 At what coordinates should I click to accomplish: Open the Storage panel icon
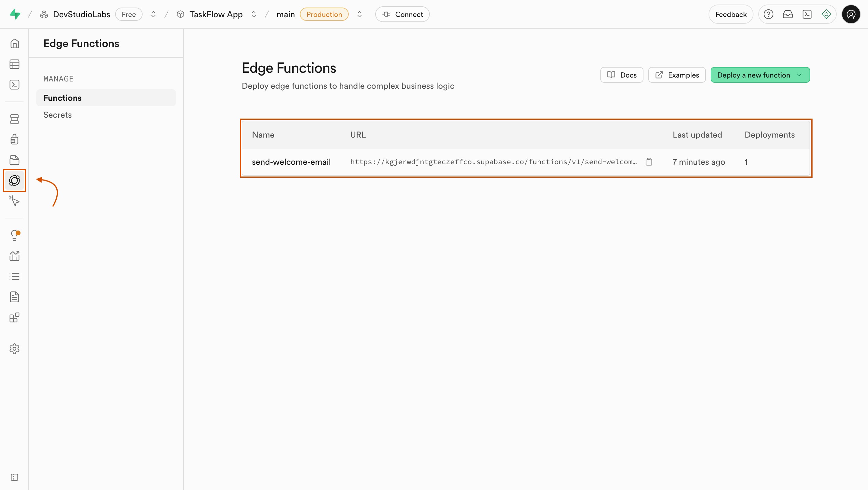(14, 160)
